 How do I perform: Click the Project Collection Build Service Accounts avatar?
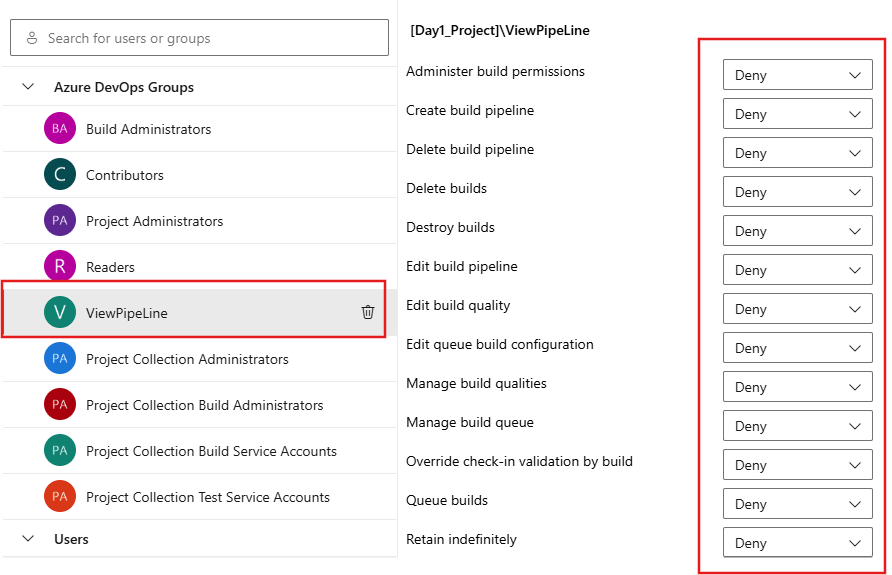(60, 450)
